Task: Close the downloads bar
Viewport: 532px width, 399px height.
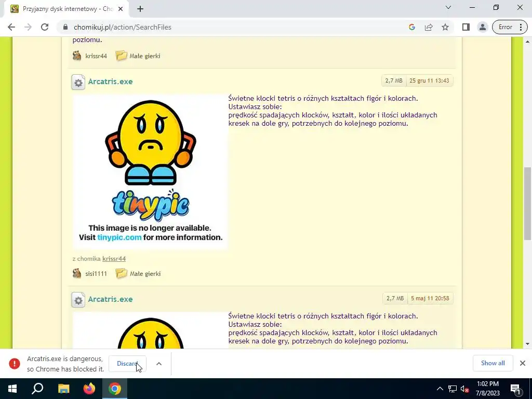Action: coord(523,363)
